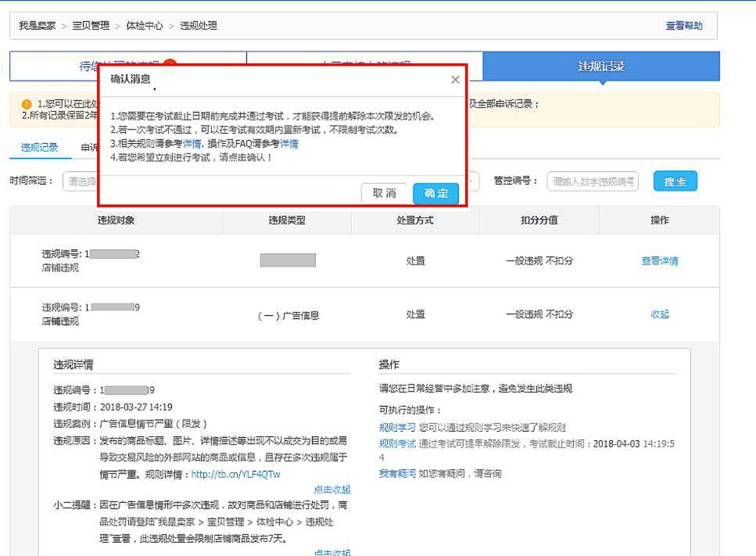Click 我有疑问 to ask a question
The height and width of the screenshot is (556, 756).
(397, 473)
